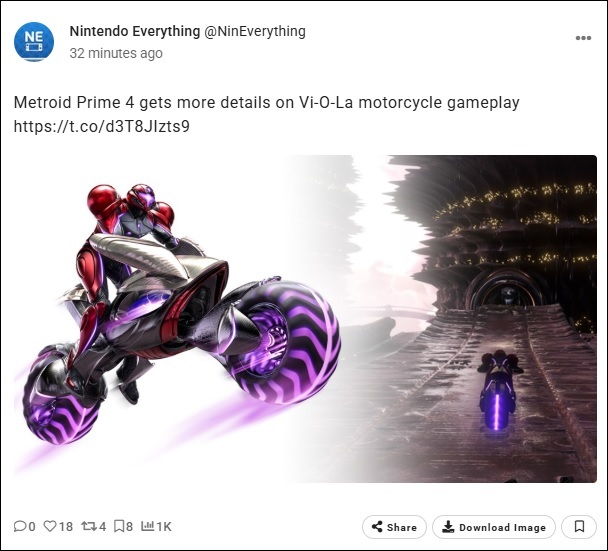The width and height of the screenshot is (608, 551).
Task: Click the reply speech bubble icon
Action: click(x=19, y=526)
